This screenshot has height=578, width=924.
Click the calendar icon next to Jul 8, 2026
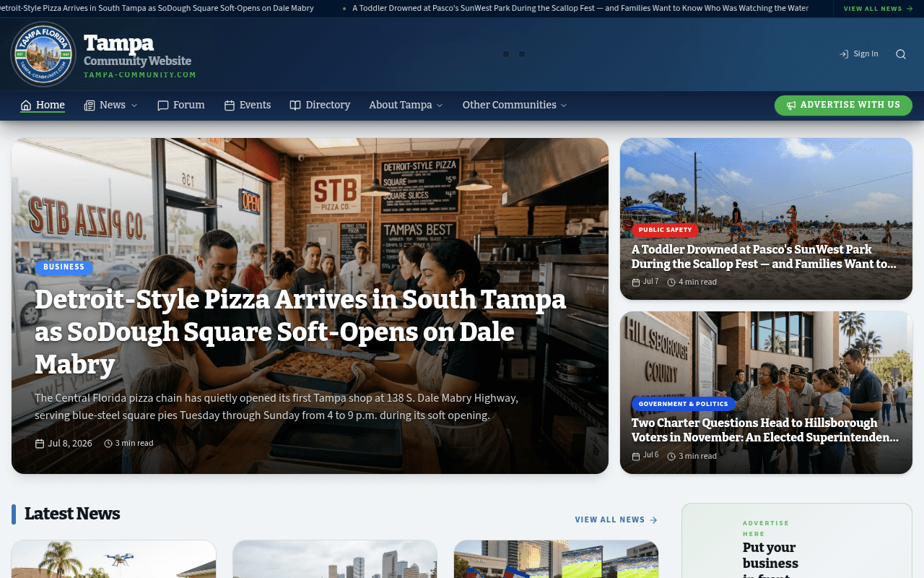click(40, 444)
